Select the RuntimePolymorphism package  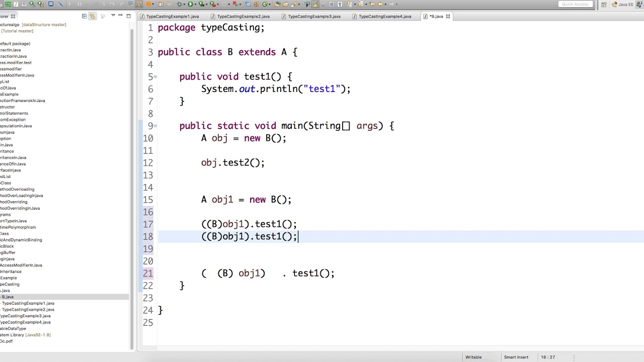tap(18, 227)
